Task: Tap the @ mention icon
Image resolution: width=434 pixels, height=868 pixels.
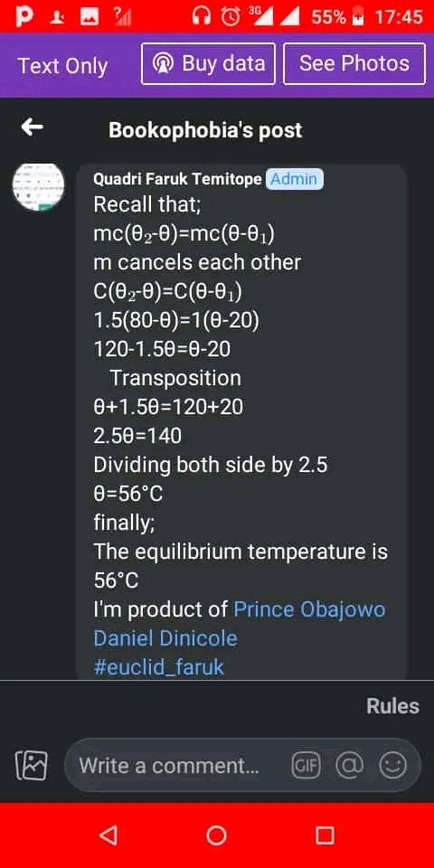Action: [349, 766]
